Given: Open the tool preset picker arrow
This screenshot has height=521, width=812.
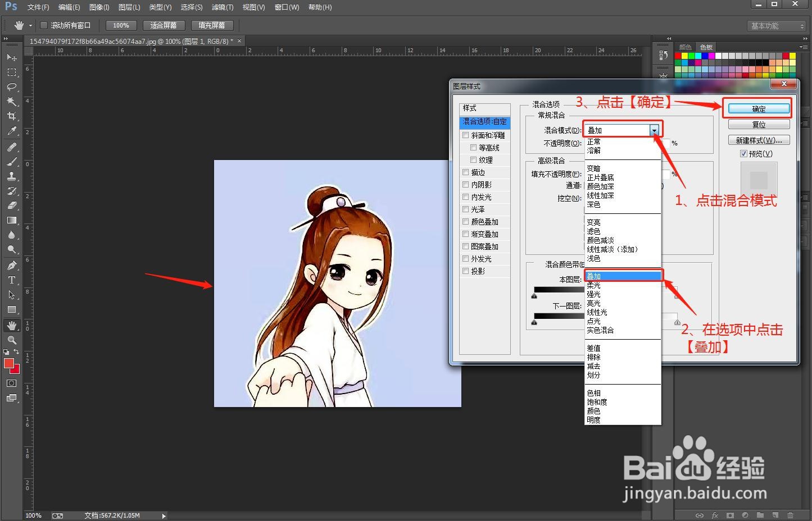Looking at the screenshot, I should coord(30,26).
